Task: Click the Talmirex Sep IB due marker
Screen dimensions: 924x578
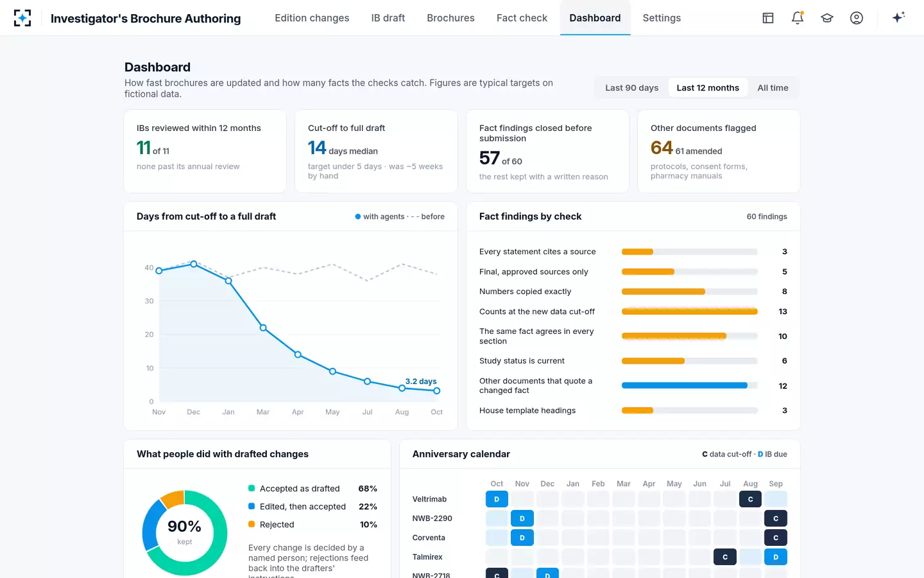Action: pyautogui.click(x=776, y=557)
